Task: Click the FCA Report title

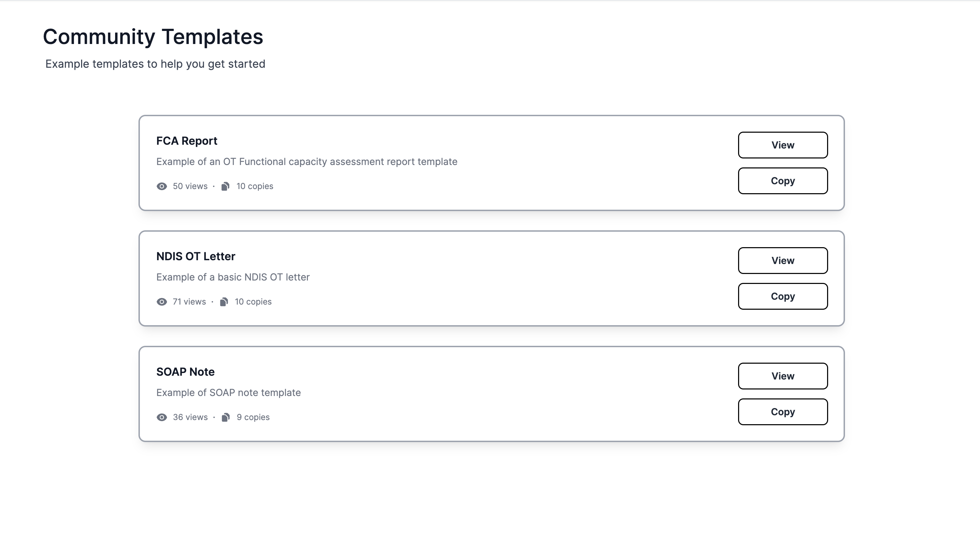Action: 187,141
